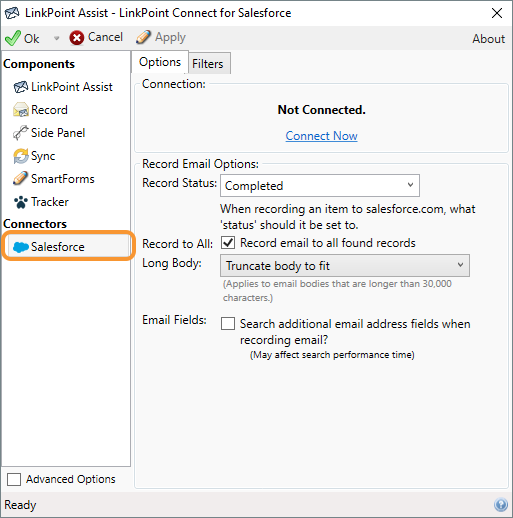Click the Apply pencil icon
513x518 pixels.
coord(143,37)
